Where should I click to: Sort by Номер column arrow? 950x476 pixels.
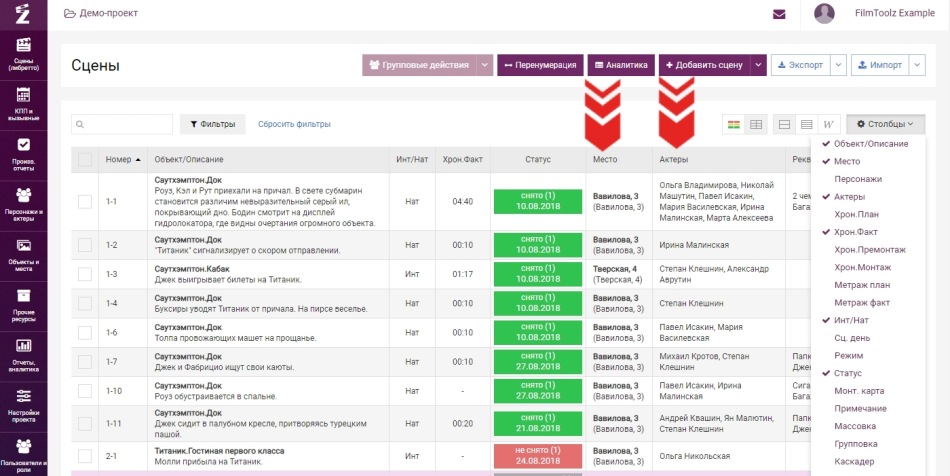[x=138, y=160]
